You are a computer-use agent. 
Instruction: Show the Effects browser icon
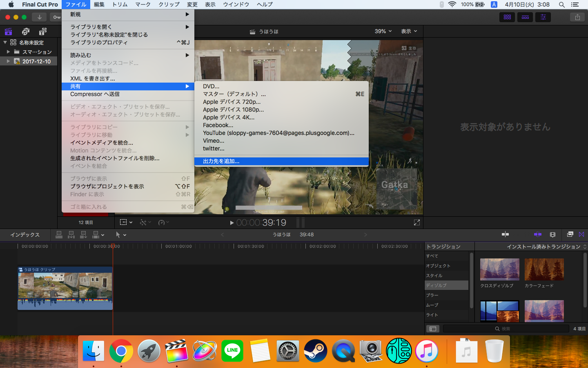coord(570,234)
